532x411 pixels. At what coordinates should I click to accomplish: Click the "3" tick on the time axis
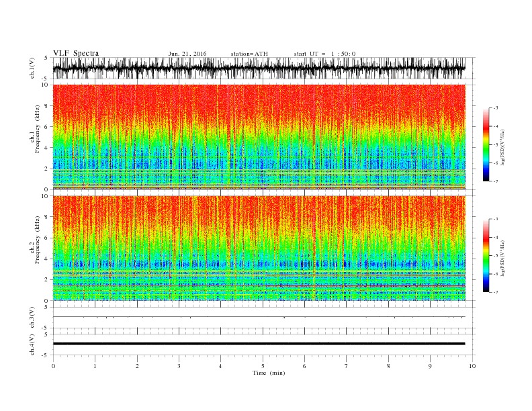click(x=179, y=366)
